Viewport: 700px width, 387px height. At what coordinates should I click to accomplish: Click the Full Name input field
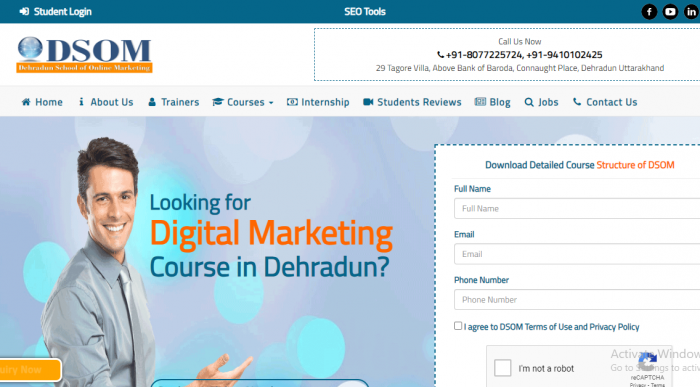577,208
